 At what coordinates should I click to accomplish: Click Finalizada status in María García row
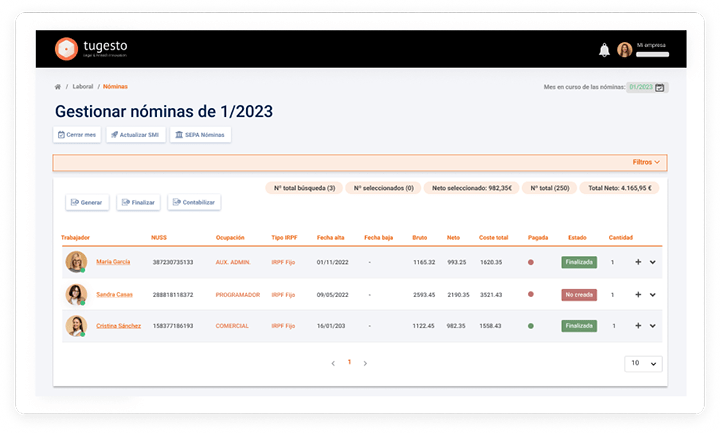tap(579, 262)
